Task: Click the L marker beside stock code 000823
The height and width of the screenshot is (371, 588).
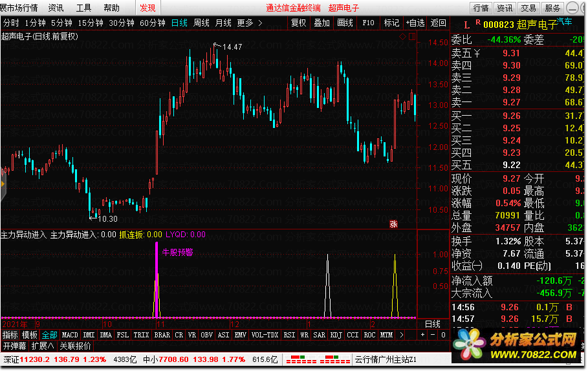Action: click(x=466, y=25)
